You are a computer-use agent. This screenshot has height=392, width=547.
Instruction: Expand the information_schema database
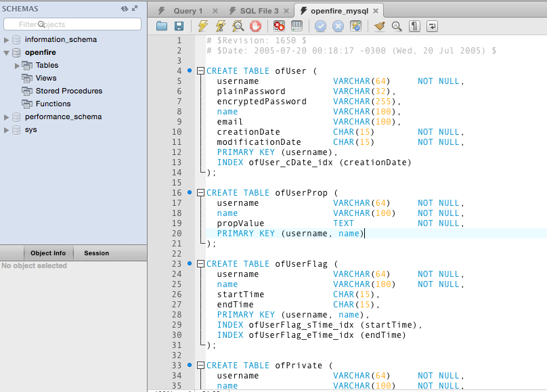(x=6, y=40)
